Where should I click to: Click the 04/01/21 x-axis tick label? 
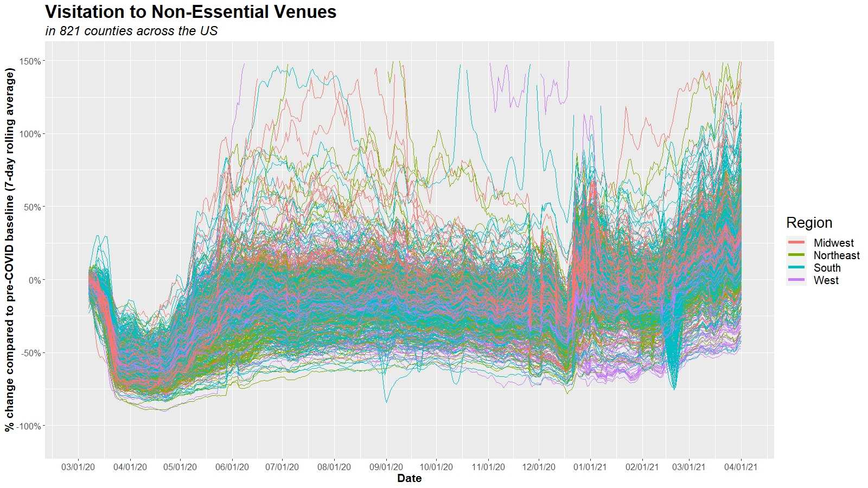coord(741,467)
